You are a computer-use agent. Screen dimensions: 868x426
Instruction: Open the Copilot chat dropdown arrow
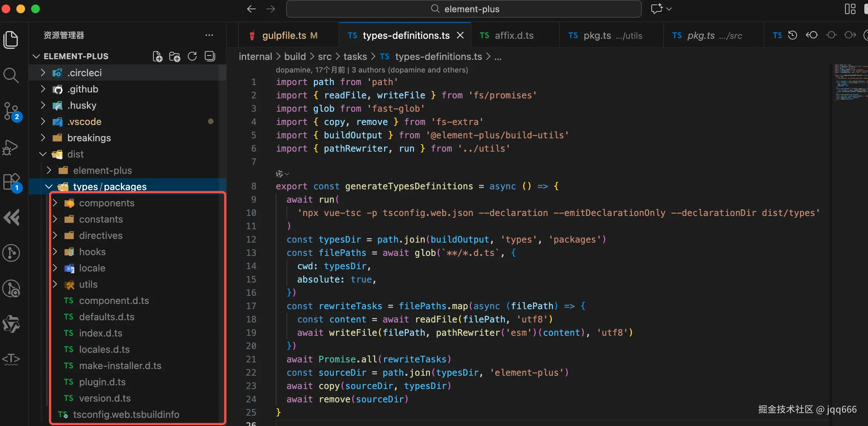(x=669, y=9)
